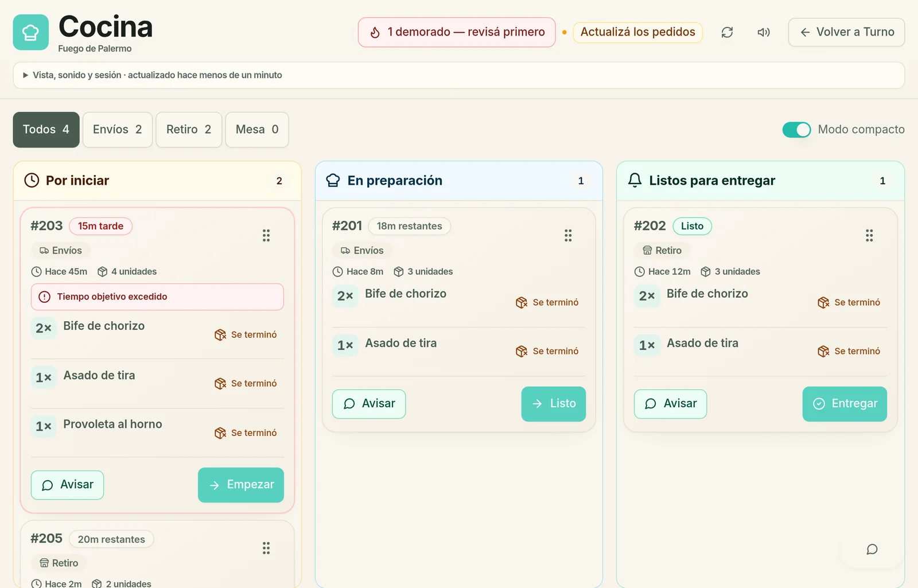
Task: Mark Provoleta al horno as Se terminó
Action: [x=246, y=433]
